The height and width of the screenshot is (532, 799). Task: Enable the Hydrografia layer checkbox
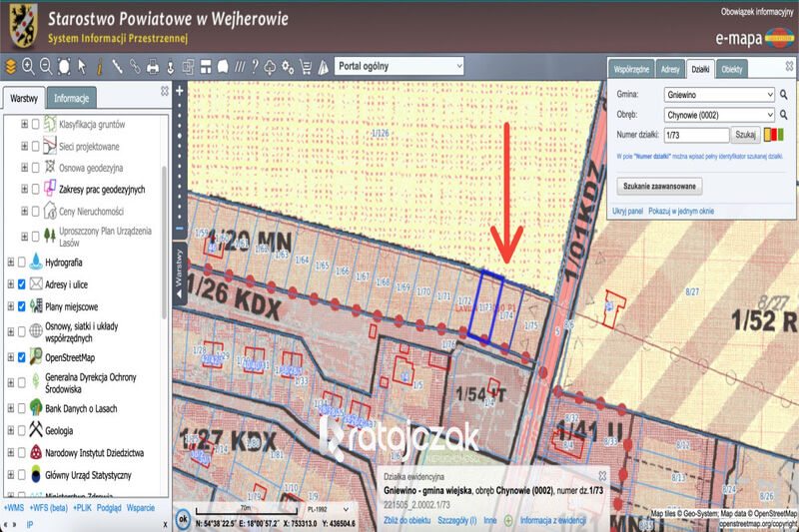21,263
